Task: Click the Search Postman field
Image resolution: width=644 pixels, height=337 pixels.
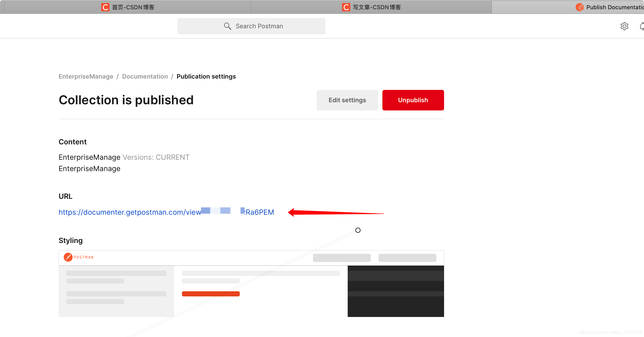Action: pos(251,26)
